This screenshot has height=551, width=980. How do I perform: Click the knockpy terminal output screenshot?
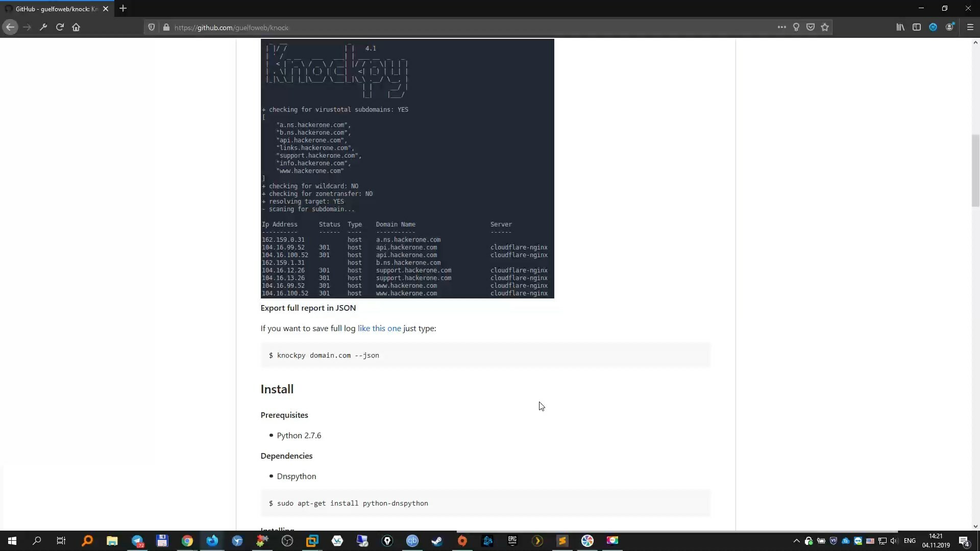(x=407, y=168)
